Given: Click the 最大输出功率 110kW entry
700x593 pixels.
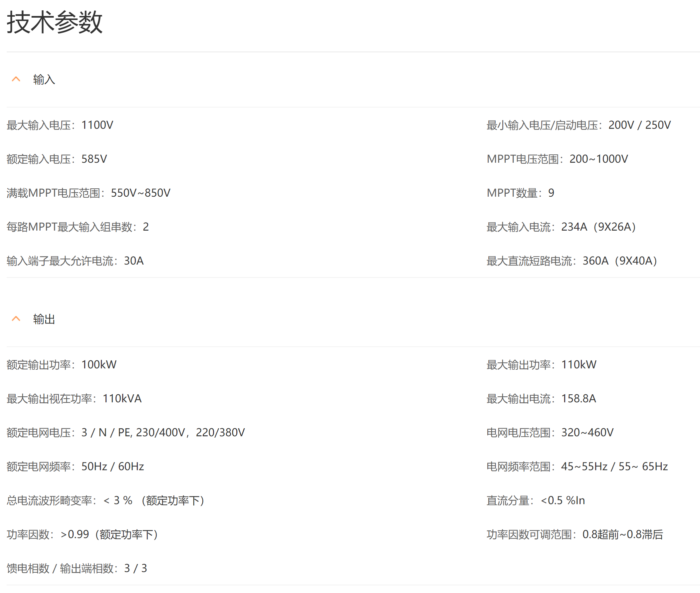Looking at the screenshot, I should pyautogui.click(x=541, y=365).
